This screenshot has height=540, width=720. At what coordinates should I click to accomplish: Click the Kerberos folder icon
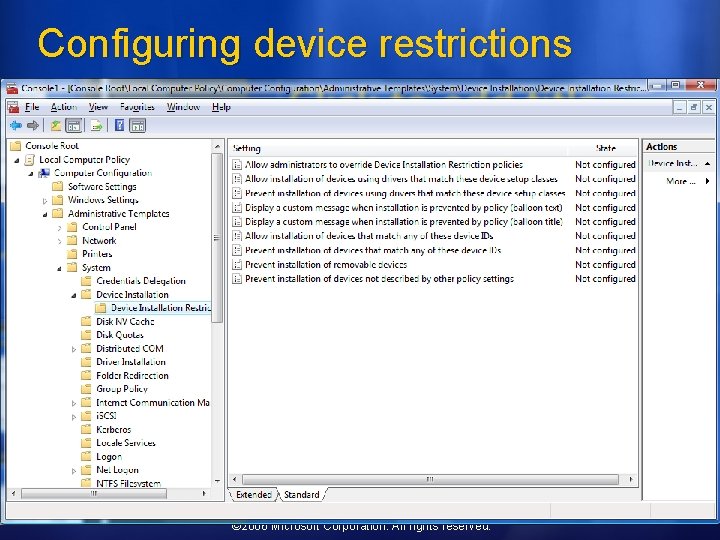pos(86,430)
